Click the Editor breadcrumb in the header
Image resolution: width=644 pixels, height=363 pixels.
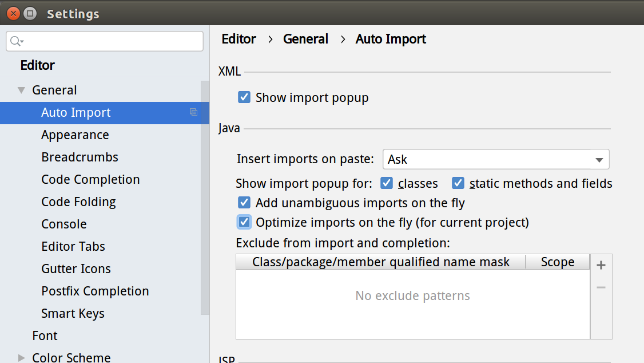[238, 39]
